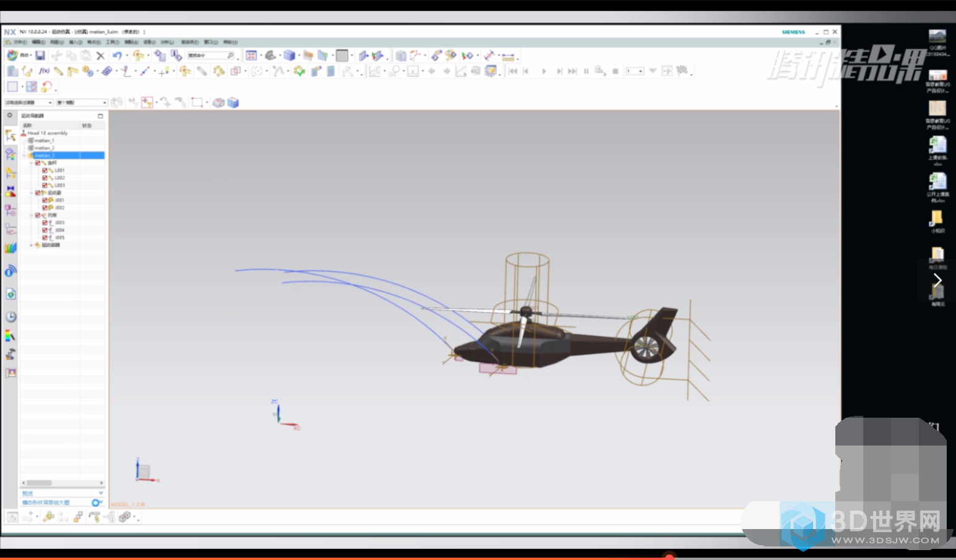The width and height of the screenshot is (956, 560).
Task: Toggle the J001 joint checkbox
Action: coord(45,200)
